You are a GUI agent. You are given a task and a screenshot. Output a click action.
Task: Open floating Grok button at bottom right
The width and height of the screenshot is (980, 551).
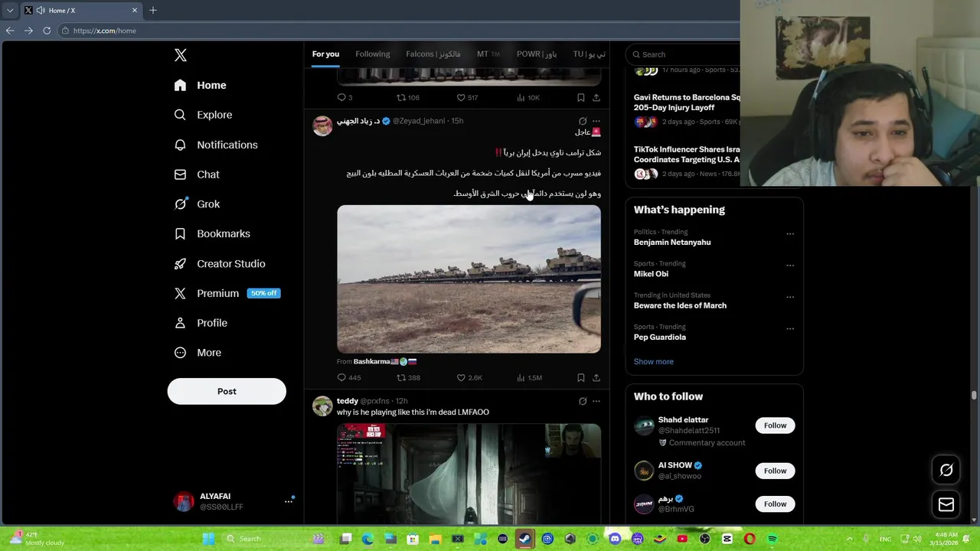click(946, 471)
